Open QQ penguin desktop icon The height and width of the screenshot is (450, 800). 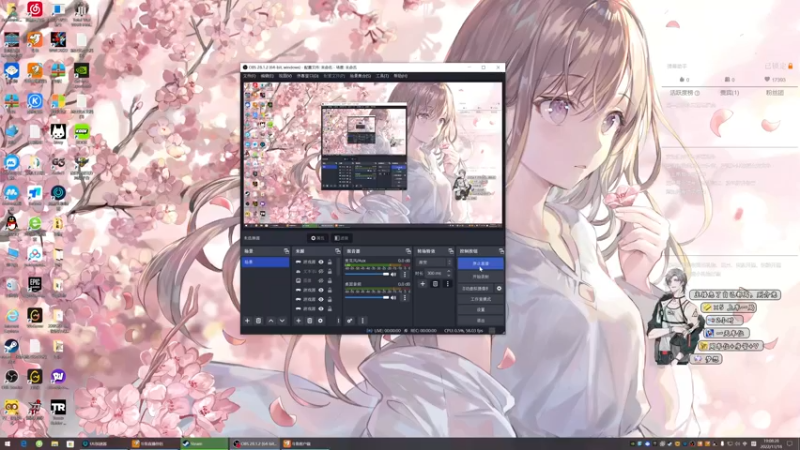(11, 225)
